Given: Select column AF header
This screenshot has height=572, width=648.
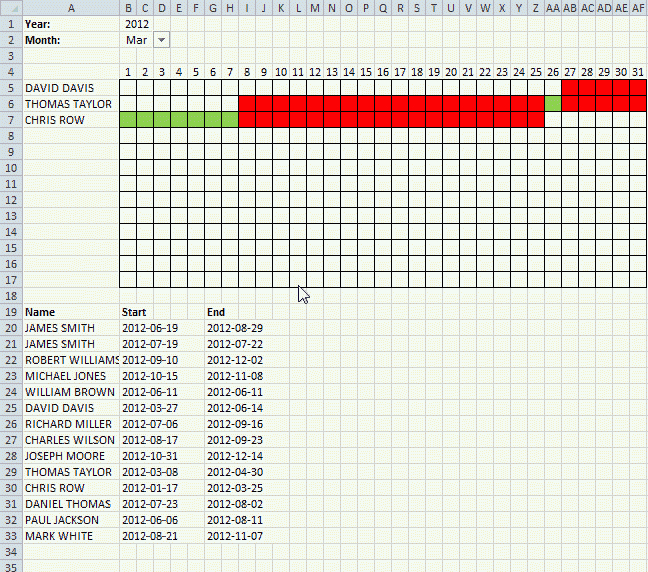Looking at the screenshot, I should (x=638, y=8).
